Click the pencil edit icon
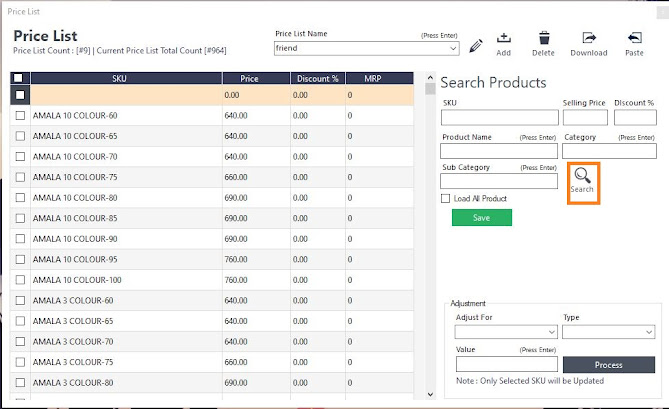This screenshot has width=669, height=409. 476,46
